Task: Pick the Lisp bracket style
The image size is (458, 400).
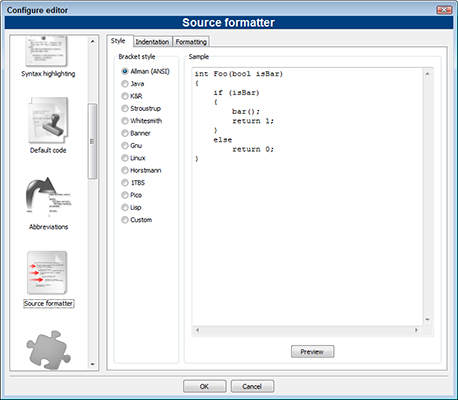Action: pos(131,207)
